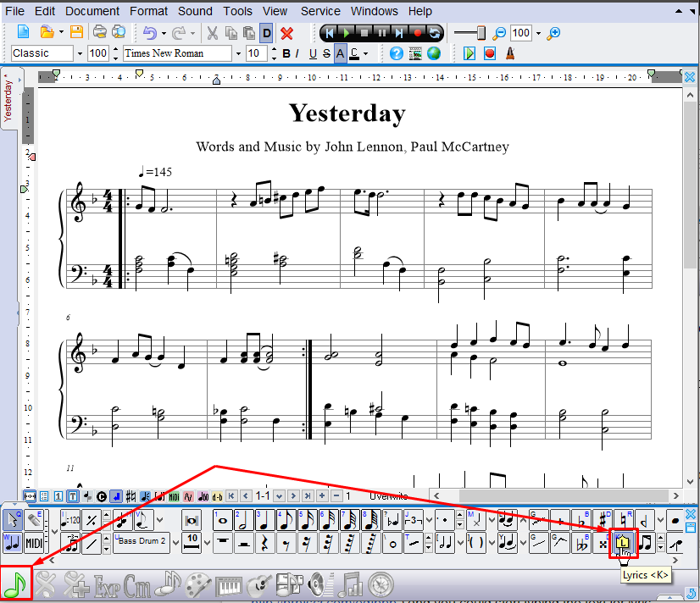Click the tempo 120 tool

[x=70, y=520]
